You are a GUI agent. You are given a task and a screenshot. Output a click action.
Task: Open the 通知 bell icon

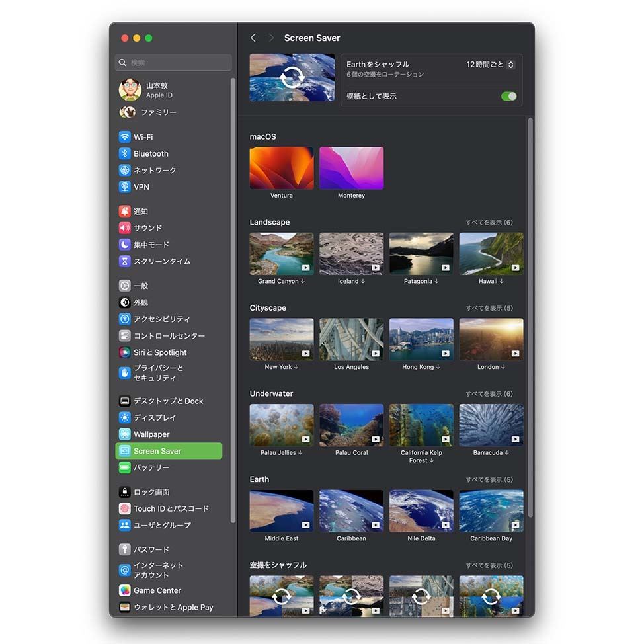click(x=124, y=211)
